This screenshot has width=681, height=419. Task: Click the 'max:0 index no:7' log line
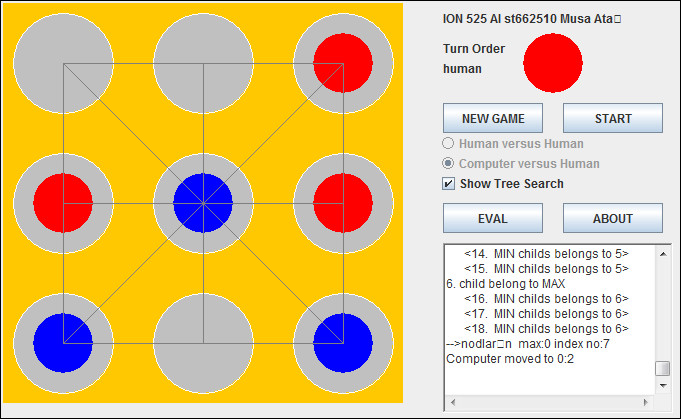528,344
